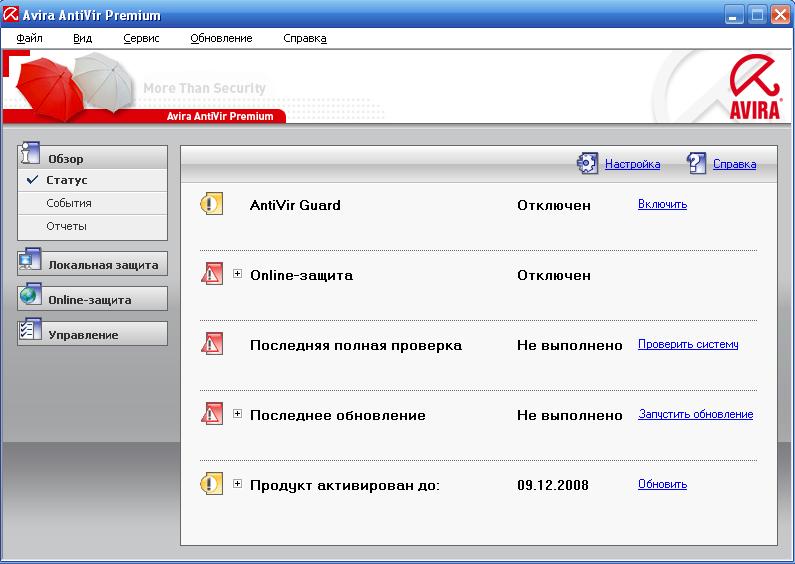Open the Обзор section header

pos(92,158)
